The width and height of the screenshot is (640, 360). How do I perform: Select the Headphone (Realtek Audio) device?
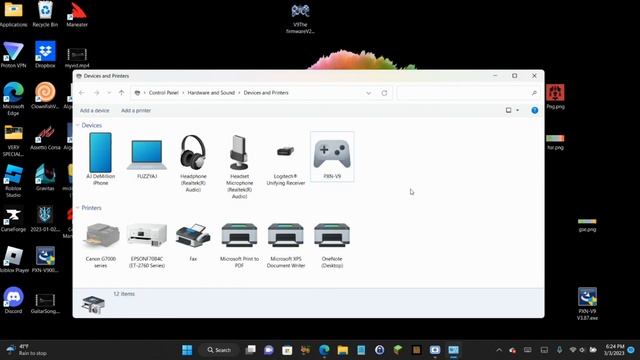pyautogui.click(x=193, y=163)
